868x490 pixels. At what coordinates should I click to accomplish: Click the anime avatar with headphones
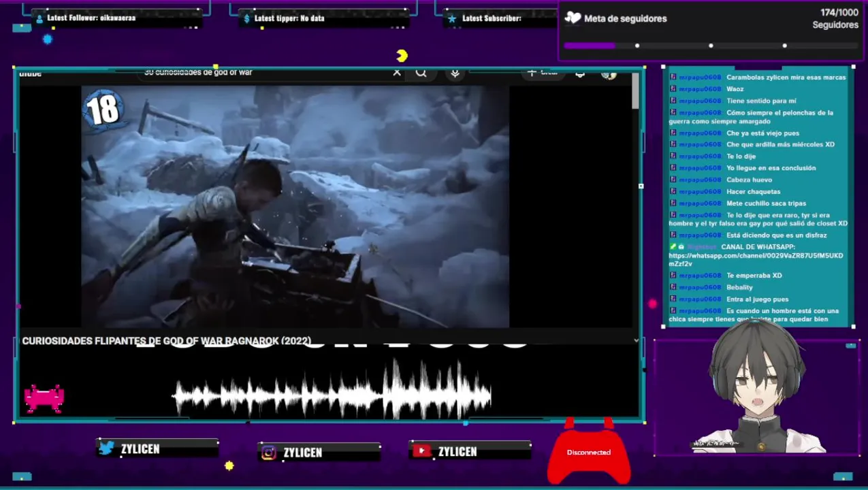tap(758, 388)
